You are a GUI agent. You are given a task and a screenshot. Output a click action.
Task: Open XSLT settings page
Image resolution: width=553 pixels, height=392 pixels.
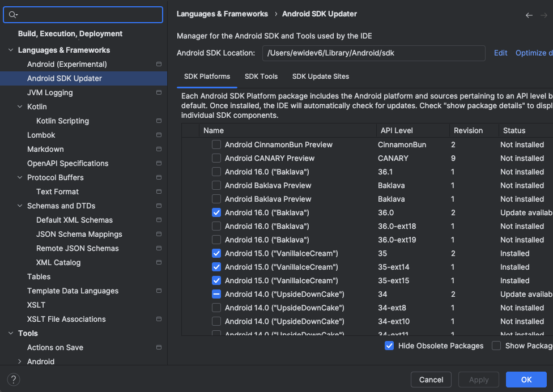click(x=36, y=305)
